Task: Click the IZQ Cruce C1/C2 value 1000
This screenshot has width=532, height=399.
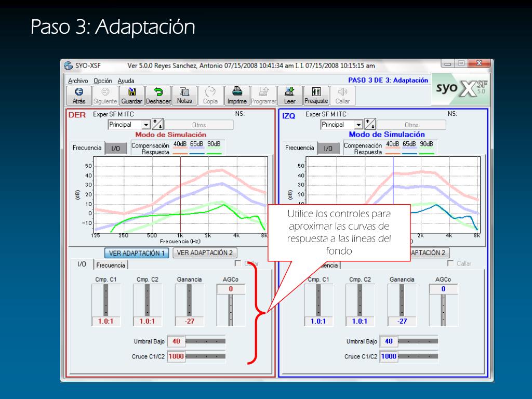Action: pyautogui.click(x=389, y=356)
